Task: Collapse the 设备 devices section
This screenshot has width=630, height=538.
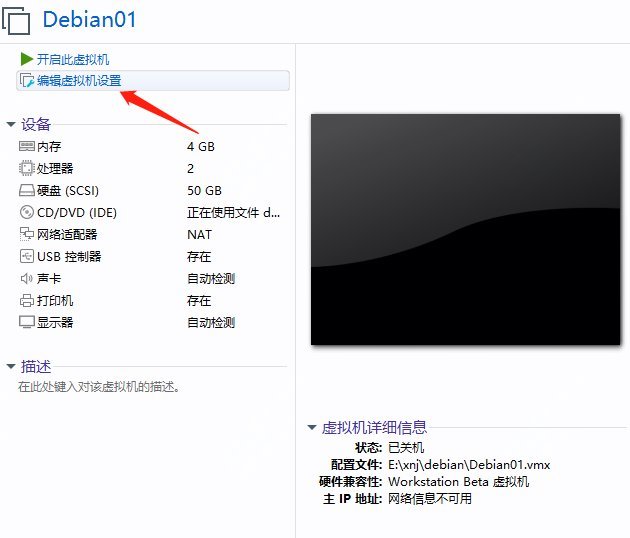Action: point(11,125)
